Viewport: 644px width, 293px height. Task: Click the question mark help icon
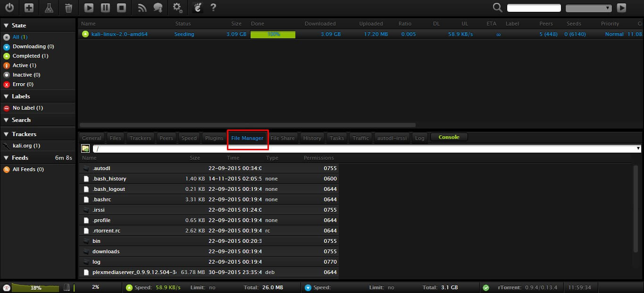(x=213, y=8)
